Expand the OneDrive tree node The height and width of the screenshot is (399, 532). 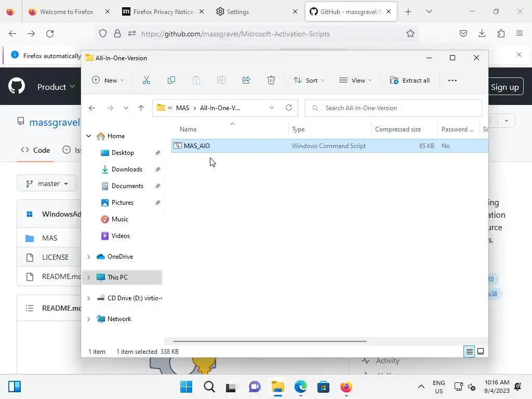(88, 257)
